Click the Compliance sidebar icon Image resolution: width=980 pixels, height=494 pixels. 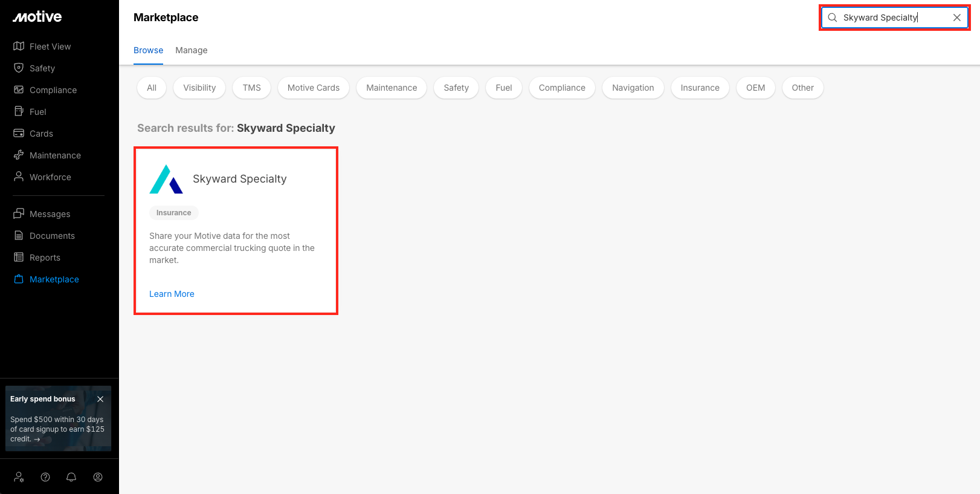(x=19, y=90)
